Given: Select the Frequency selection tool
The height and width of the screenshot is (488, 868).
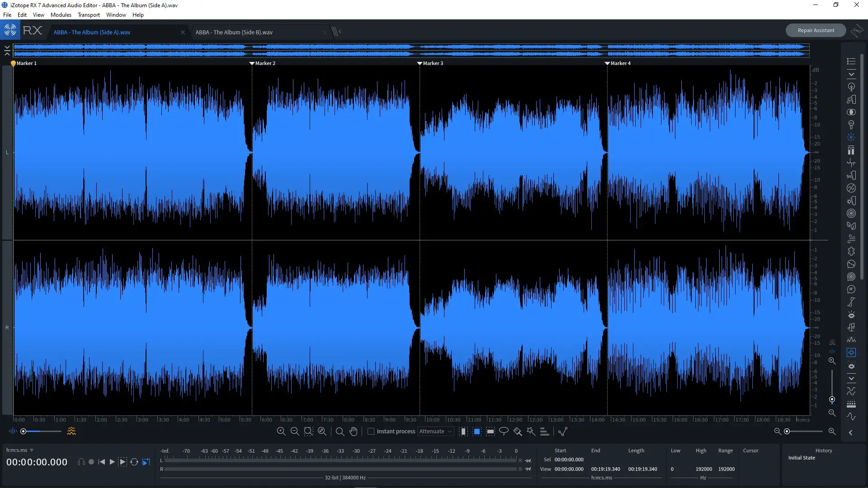Looking at the screenshot, I should coord(491,432).
